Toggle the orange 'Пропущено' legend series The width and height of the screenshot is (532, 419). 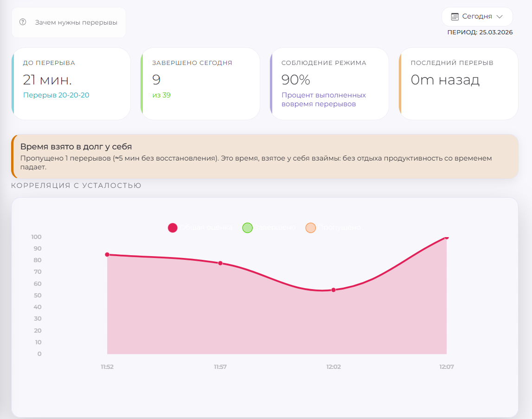[333, 227]
